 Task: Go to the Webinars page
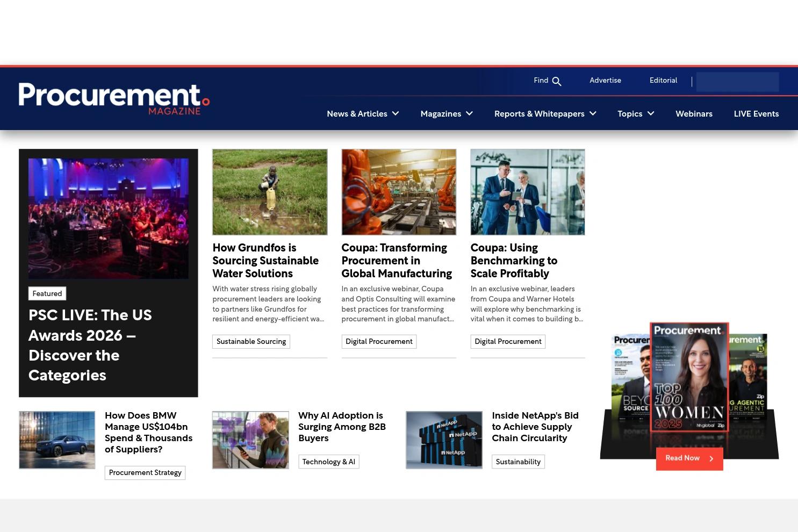pyautogui.click(x=694, y=114)
